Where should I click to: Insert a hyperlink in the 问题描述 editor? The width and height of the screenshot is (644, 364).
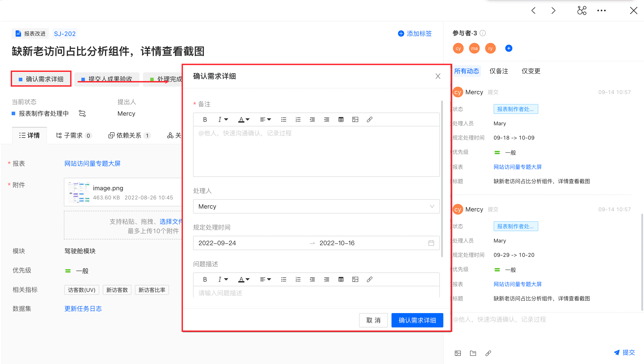[x=369, y=279]
